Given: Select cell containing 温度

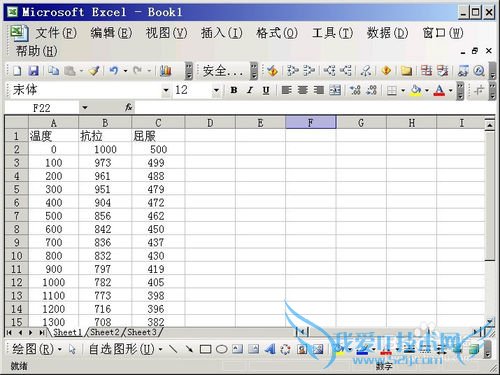Looking at the screenshot, I should coord(53,136).
